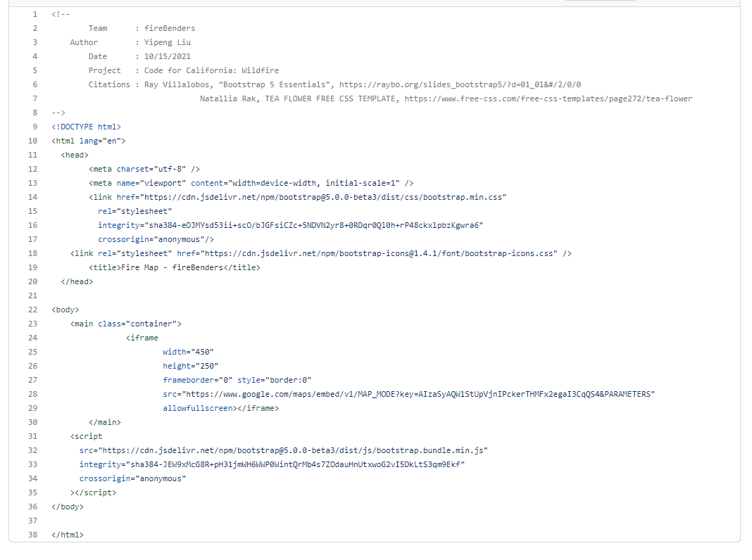Click 'Code for California: Wildfire' project text
Image resolution: width=752 pixels, height=560 pixels.
click(211, 70)
